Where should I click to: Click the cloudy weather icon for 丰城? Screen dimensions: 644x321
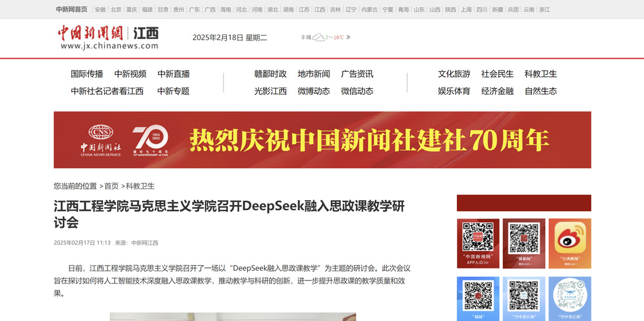coord(319,37)
